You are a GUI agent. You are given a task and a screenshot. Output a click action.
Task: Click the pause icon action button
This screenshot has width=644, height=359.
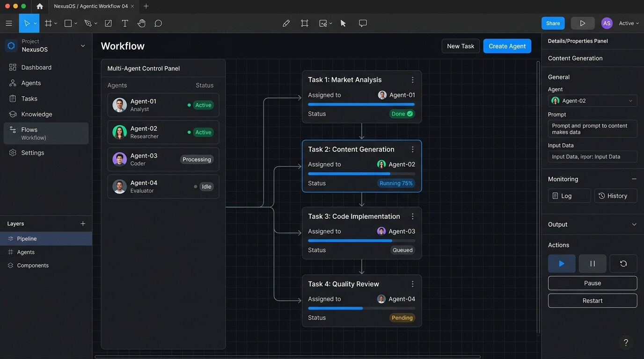coord(593,264)
